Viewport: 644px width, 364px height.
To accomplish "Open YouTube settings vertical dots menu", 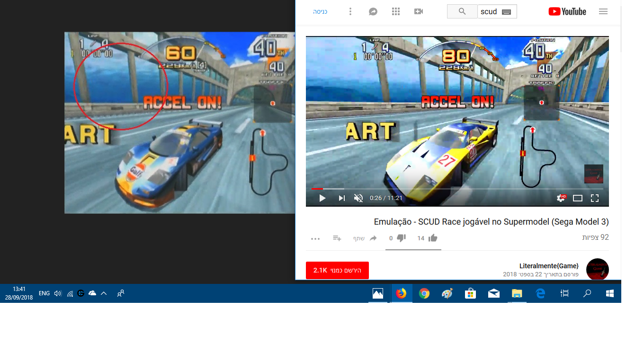I will [x=350, y=11].
